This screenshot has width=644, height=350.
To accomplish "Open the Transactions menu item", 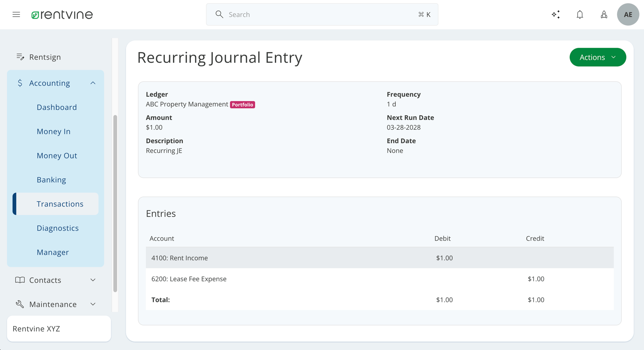I will click(x=60, y=204).
